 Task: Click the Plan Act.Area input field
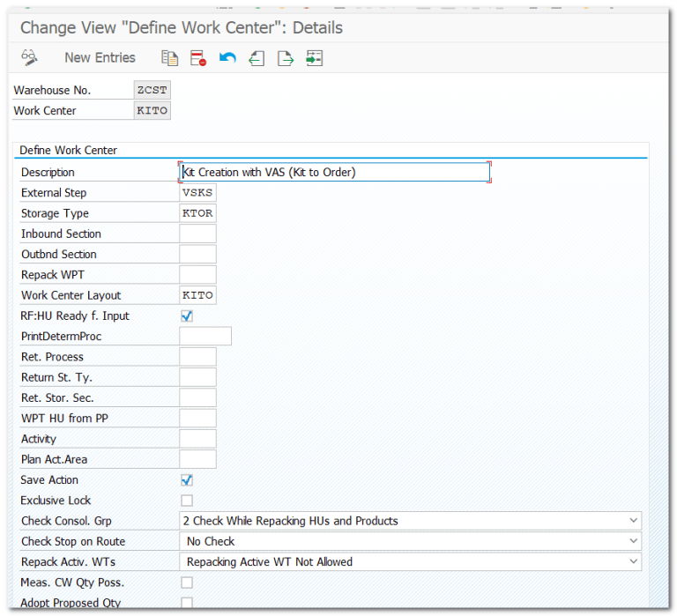tap(197, 459)
